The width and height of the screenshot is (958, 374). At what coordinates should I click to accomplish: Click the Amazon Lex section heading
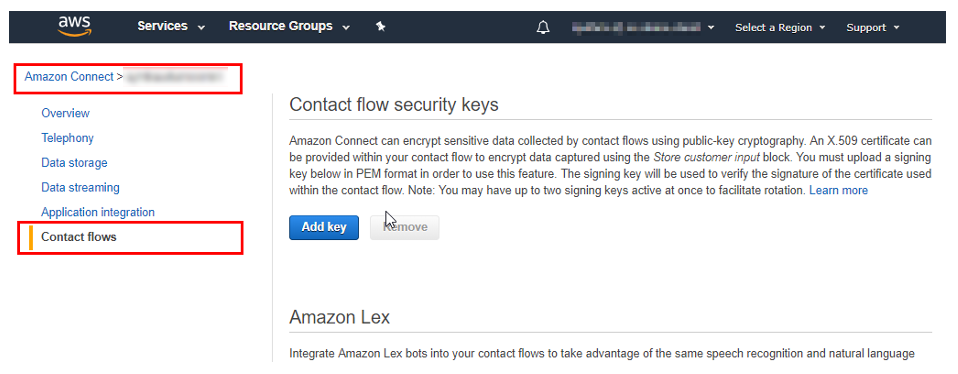point(340,318)
